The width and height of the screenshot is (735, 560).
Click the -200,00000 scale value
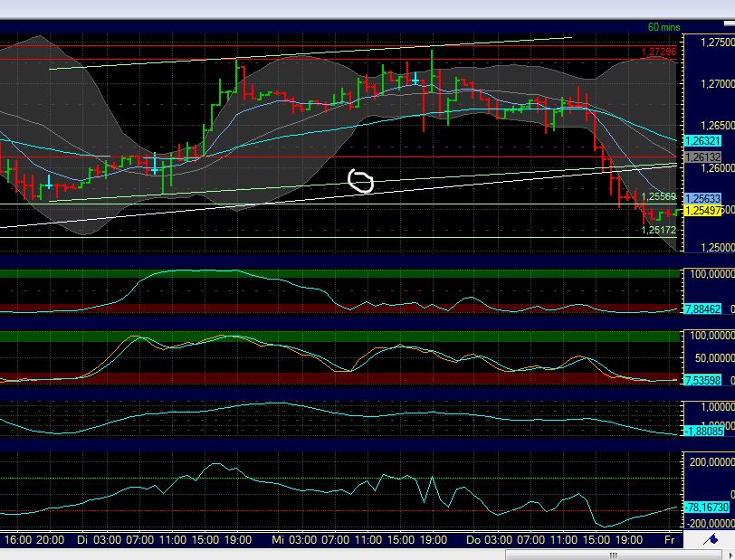click(711, 524)
